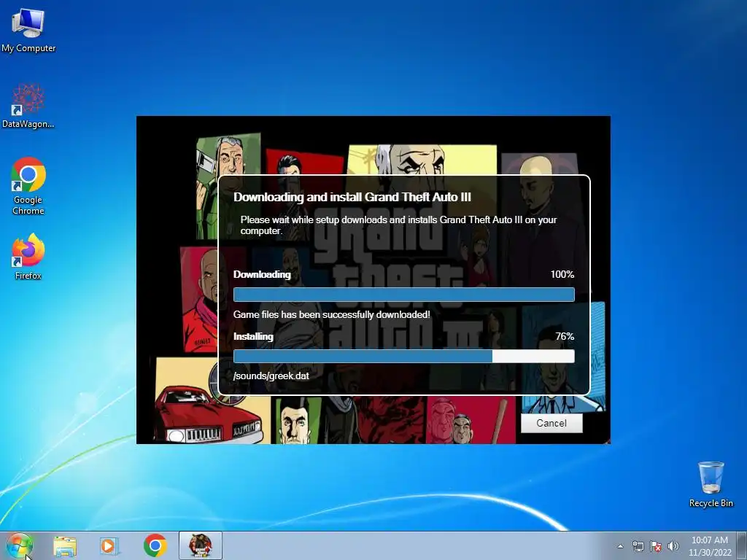
Task: Click the GTA III installer taskbar button
Action: 201,545
